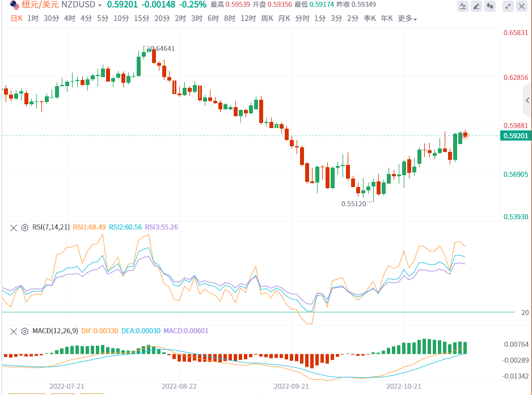Open RSI indicator settings hexagon
532x395 pixels.
(x=24, y=227)
